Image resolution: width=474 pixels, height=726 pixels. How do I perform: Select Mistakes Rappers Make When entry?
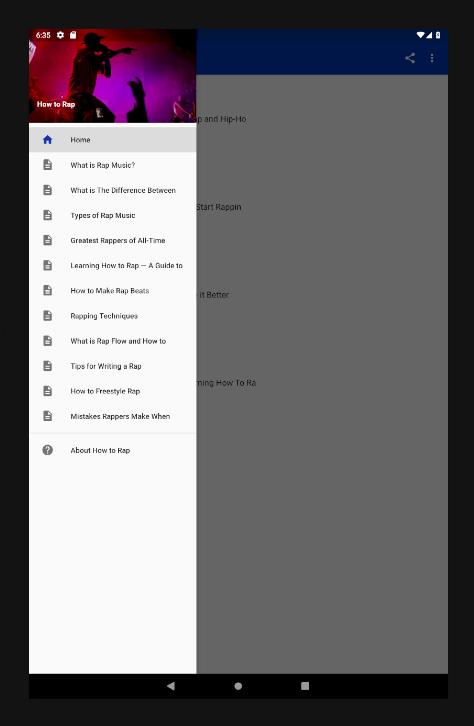pos(112,416)
